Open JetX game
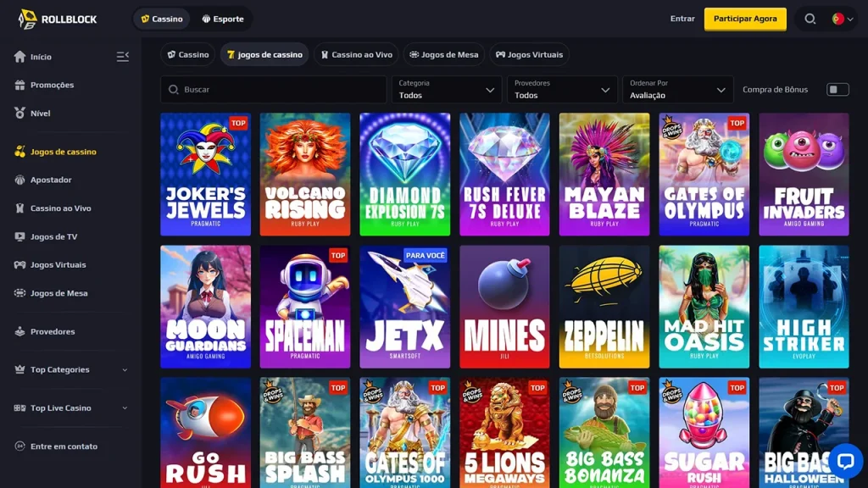 click(404, 307)
